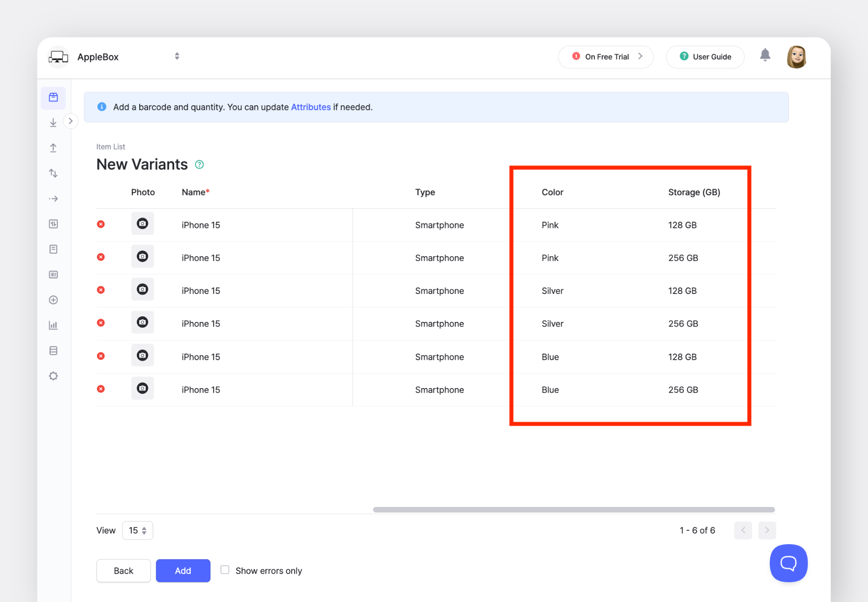Add photo for Blue 128 GB variant

pyautogui.click(x=142, y=356)
